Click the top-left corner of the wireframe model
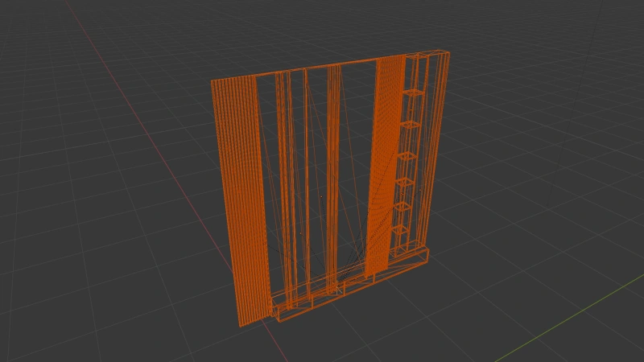644x362 pixels. tap(213, 82)
